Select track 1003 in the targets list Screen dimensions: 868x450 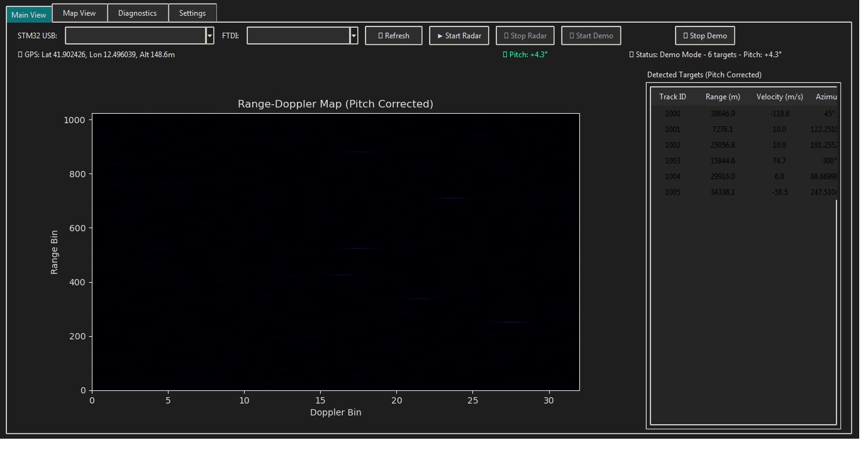672,161
